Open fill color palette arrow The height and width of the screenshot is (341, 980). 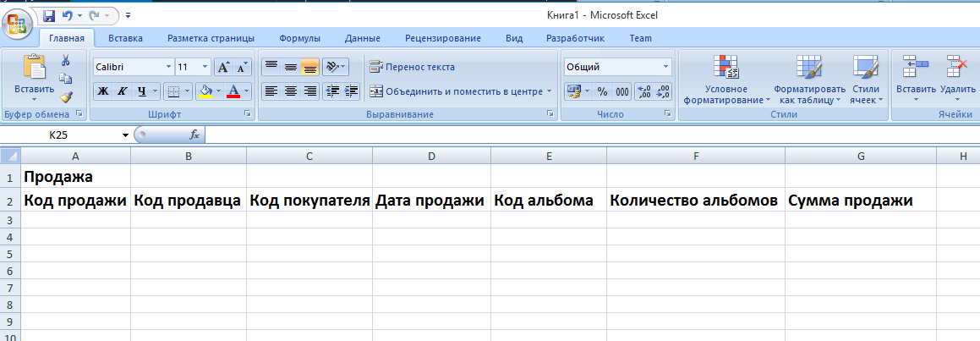[219, 92]
